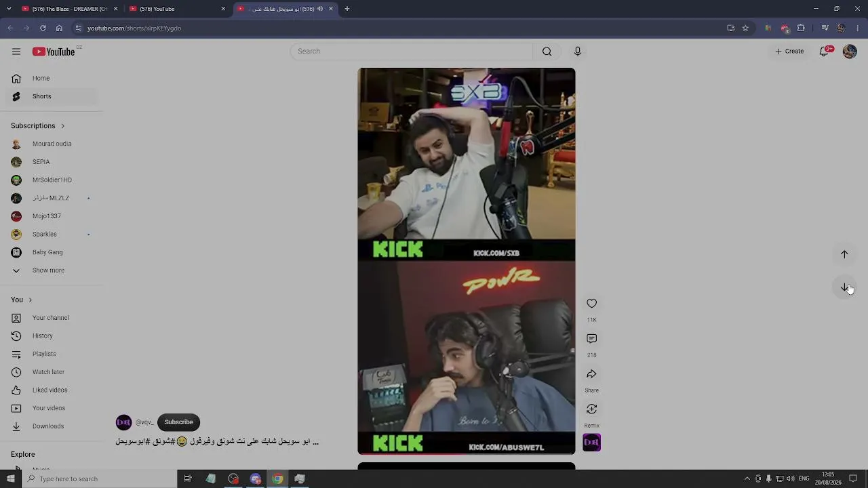Click the taskbar search box
Image resolution: width=868 pixels, height=488 pixels.
tap(99, 479)
